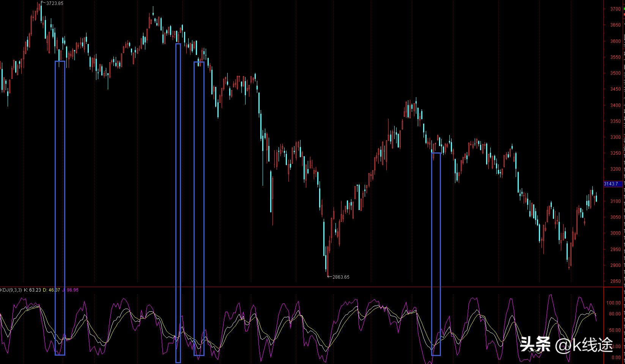Click the 3100 price axis label
This screenshot has height=364, width=625.
tap(616, 201)
